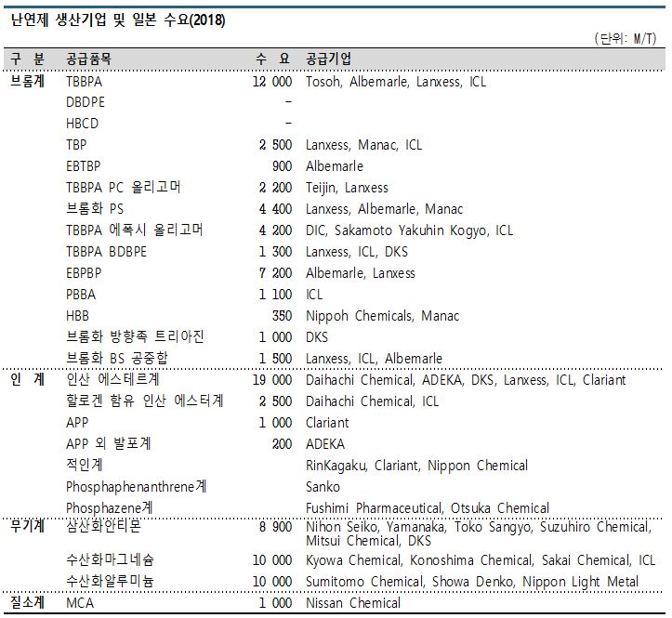Select the '인 계' category cell
Screen dimensions: 672x618
tap(27, 380)
